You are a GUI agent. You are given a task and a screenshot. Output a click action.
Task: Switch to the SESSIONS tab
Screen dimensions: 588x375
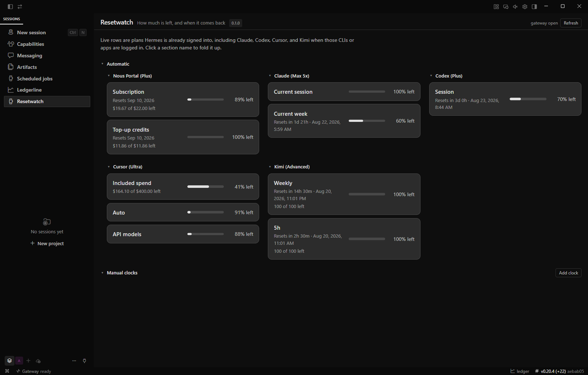(x=12, y=19)
